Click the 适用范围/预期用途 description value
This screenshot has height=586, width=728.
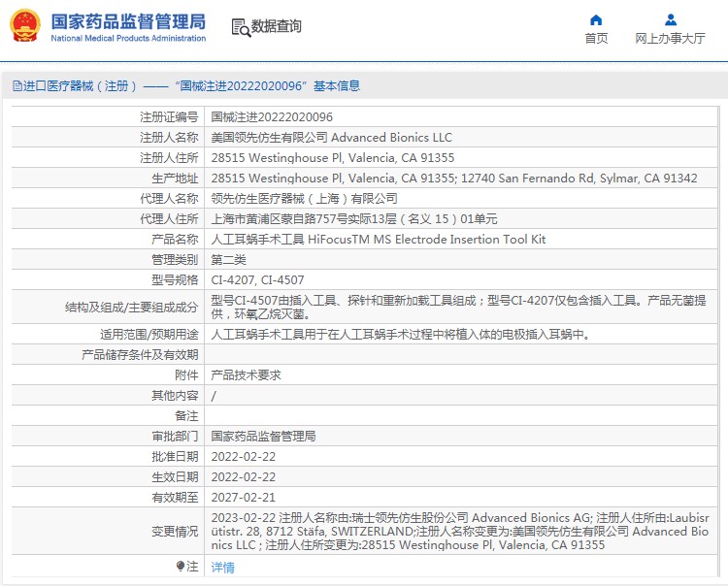point(401,335)
